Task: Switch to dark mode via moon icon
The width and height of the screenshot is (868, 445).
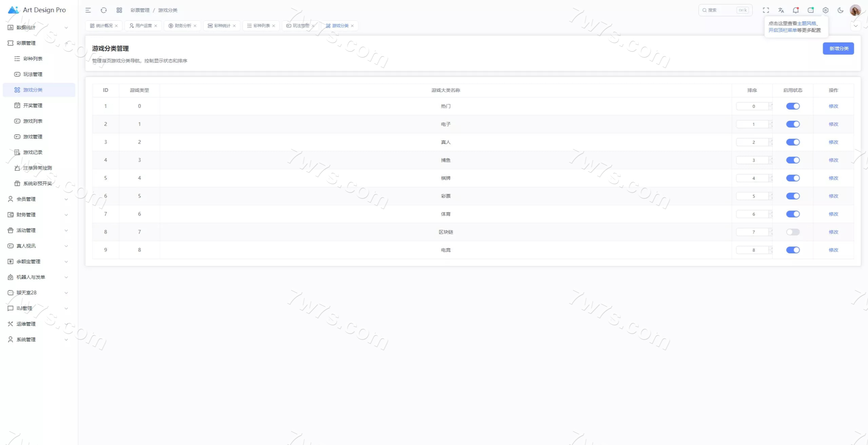Action: click(x=841, y=10)
